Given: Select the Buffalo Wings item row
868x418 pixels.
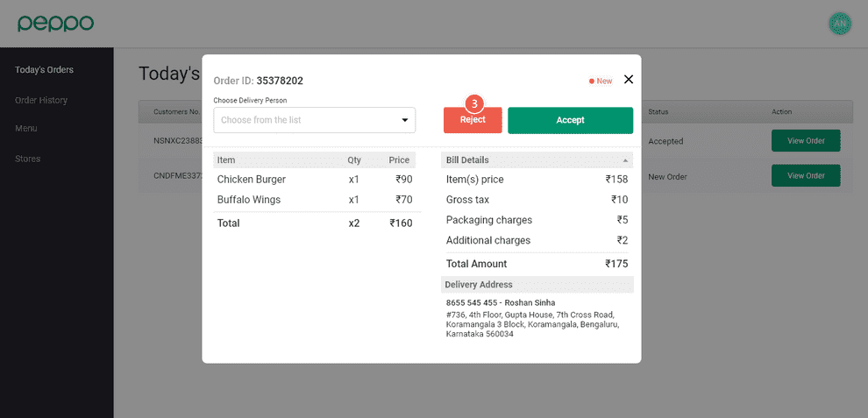Looking at the screenshot, I should coord(316,200).
